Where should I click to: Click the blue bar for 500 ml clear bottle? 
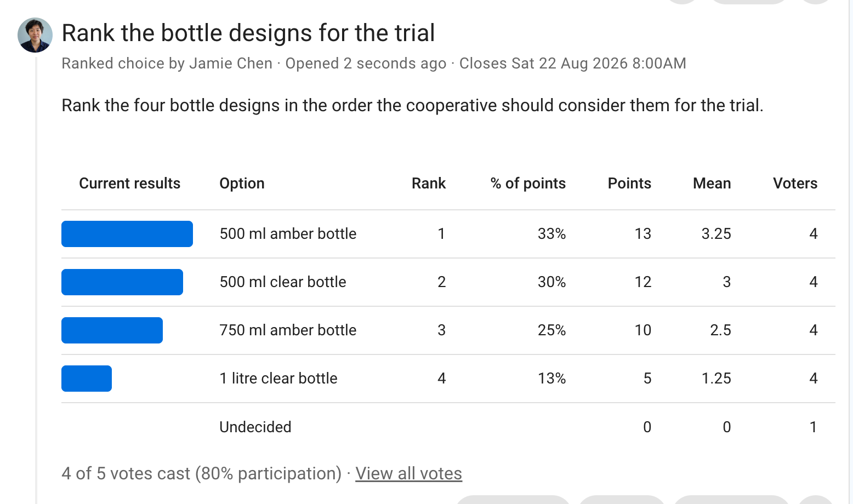pos(122,282)
